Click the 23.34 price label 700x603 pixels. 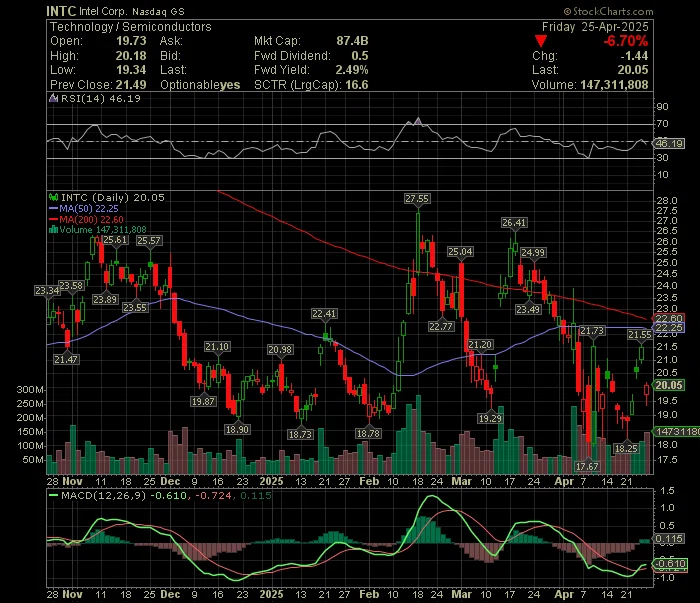pos(47,291)
